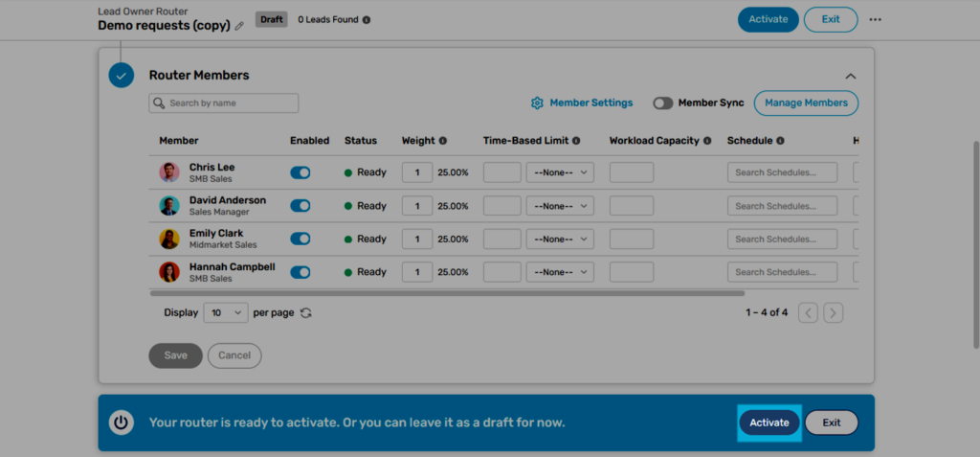The width and height of the screenshot is (980, 457).
Task: Click the refresh icon beside per page
Action: point(306,312)
